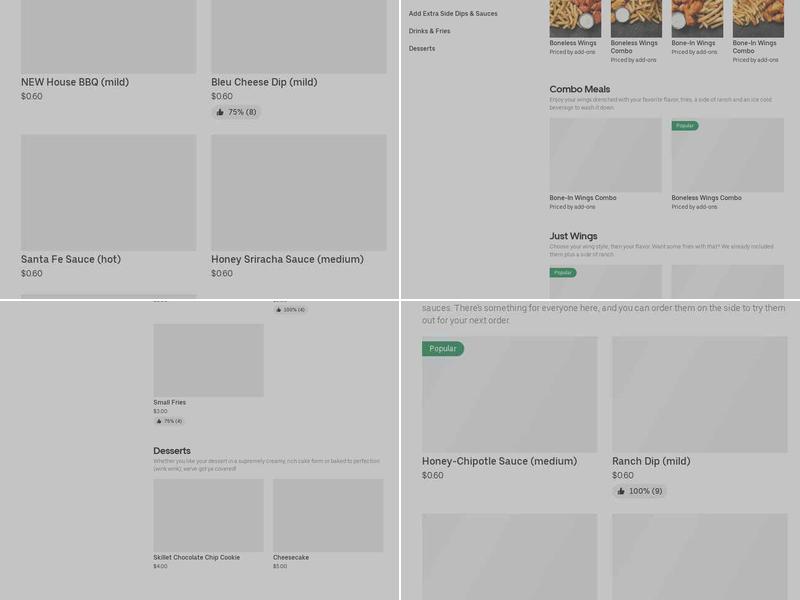Open NEW House BBQ (mild) item

pyautogui.click(x=75, y=82)
